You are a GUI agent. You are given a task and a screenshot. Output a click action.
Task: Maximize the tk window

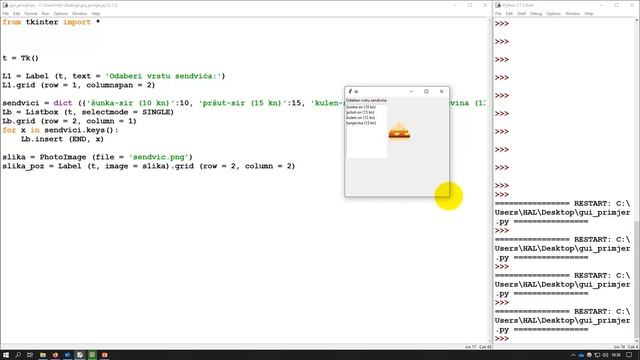[x=426, y=91]
